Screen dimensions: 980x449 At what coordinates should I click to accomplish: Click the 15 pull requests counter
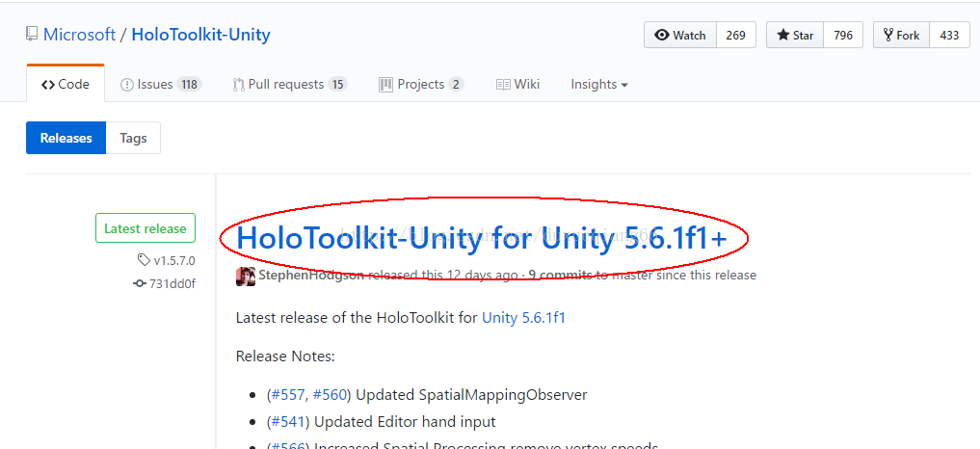tap(337, 85)
